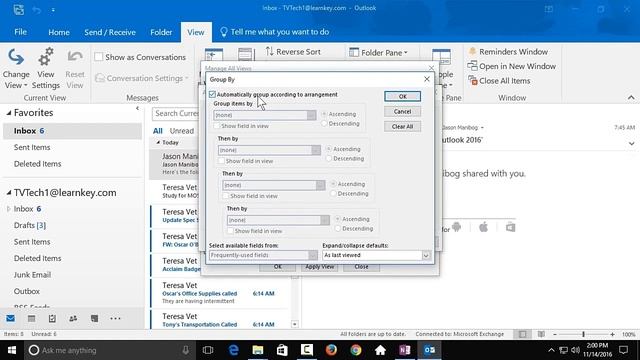Click the Search Current Mailbox field
Viewport: 640px width, 360px height.
pos(177,113)
